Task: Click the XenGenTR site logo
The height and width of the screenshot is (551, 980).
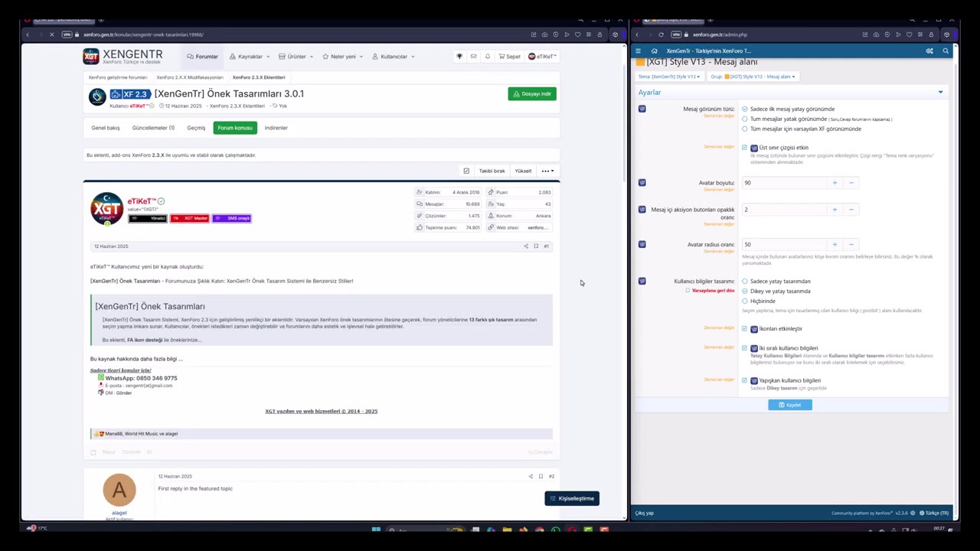Action: (x=122, y=56)
